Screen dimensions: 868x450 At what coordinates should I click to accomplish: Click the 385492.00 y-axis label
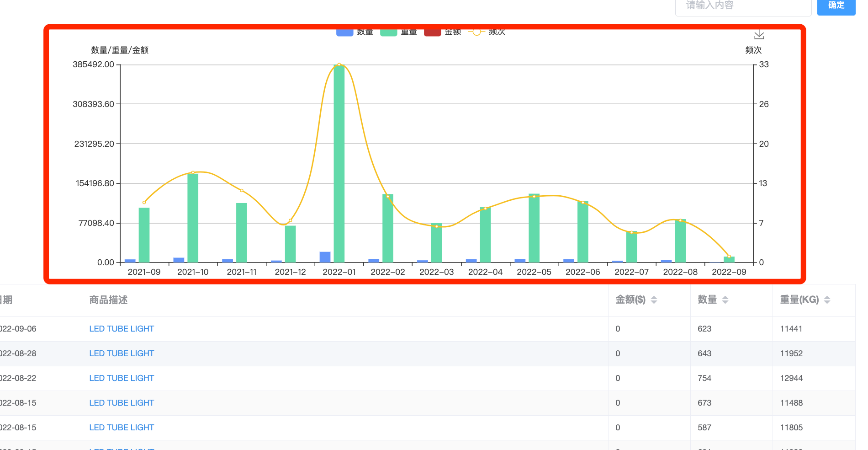coord(93,64)
